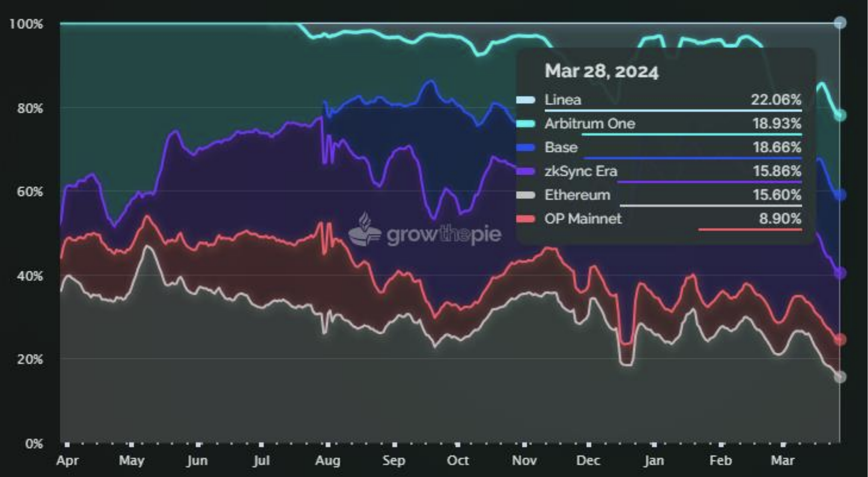Click the 22.06% value next to Linea
Screen dimensions: 868x477
(x=777, y=100)
